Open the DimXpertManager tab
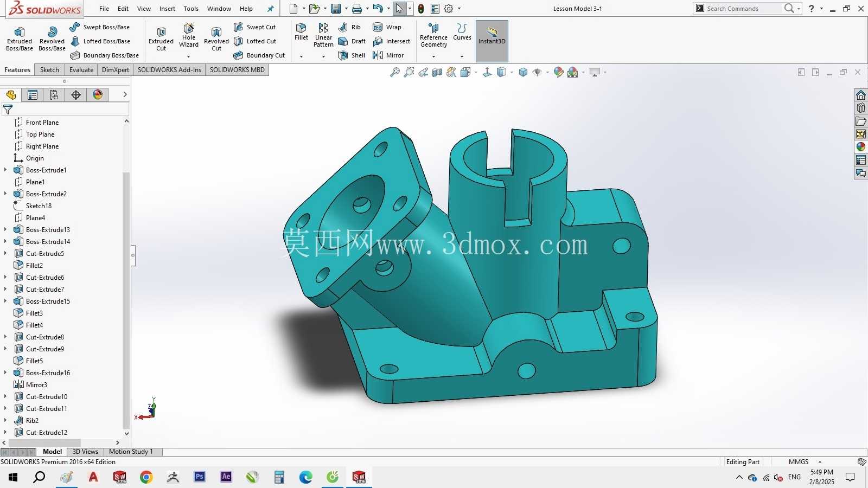Image resolution: width=868 pixels, height=488 pixels. [x=76, y=95]
